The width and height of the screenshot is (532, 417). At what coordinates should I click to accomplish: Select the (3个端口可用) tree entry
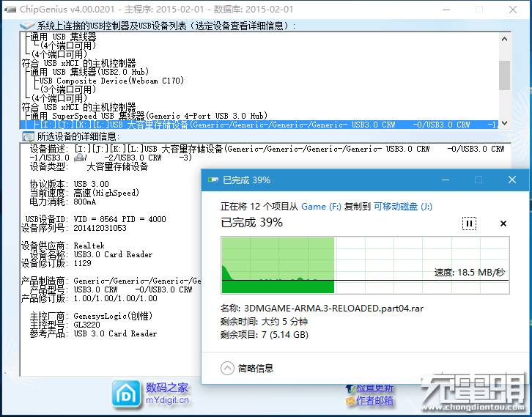pyautogui.click(x=68, y=89)
